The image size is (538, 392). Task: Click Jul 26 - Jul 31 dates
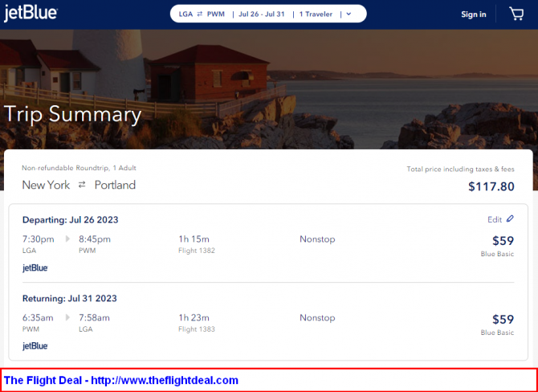coord(262,14)
